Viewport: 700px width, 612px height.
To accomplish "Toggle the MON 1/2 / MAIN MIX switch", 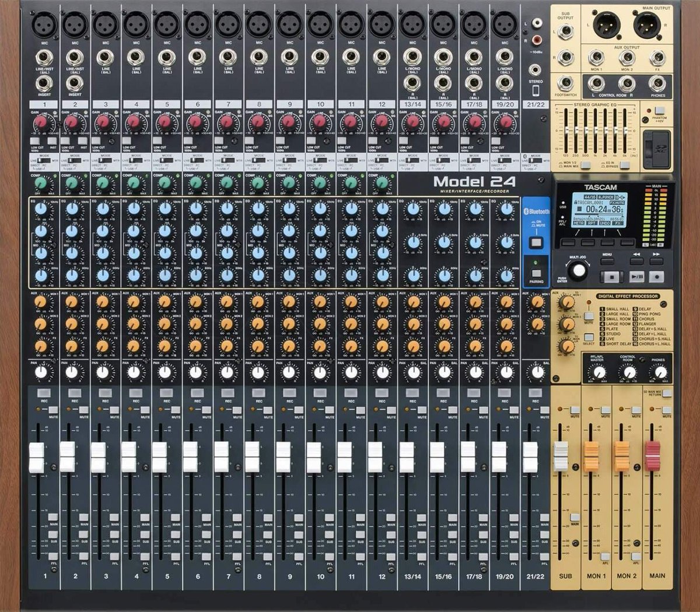I will pos(585,166).
